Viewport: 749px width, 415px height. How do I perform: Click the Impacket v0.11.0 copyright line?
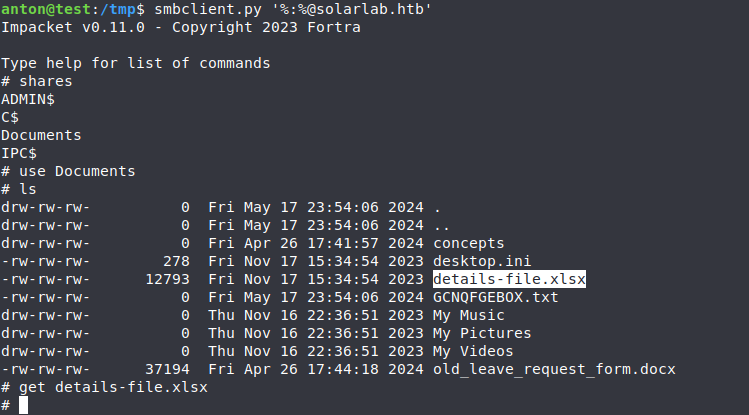(x=181, y=27)
